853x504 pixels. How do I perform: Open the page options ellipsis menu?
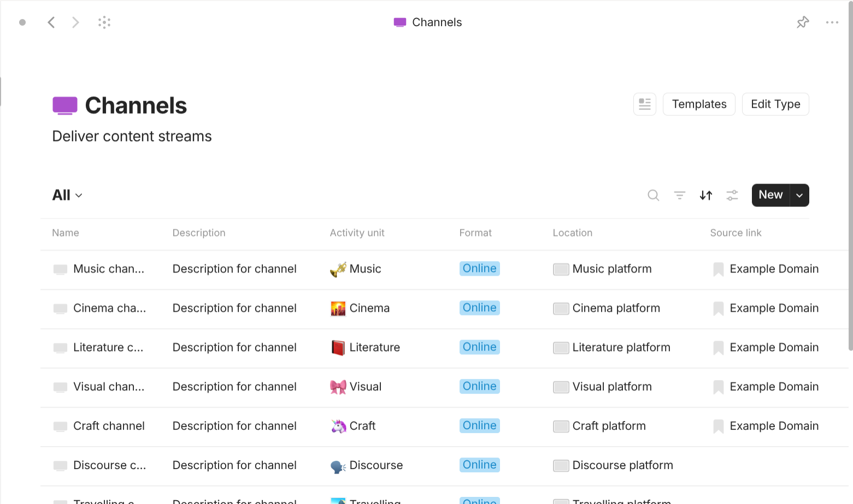coord(832,22)
